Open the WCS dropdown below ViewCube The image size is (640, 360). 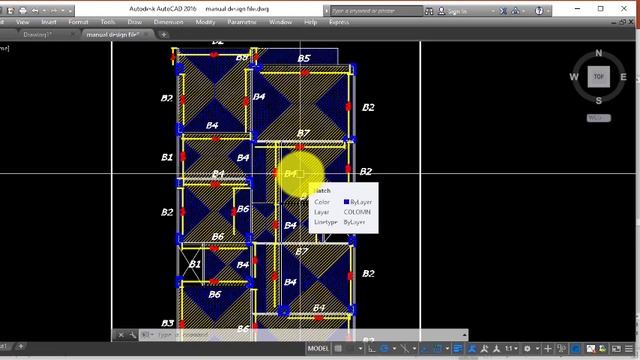pos(599,118)
